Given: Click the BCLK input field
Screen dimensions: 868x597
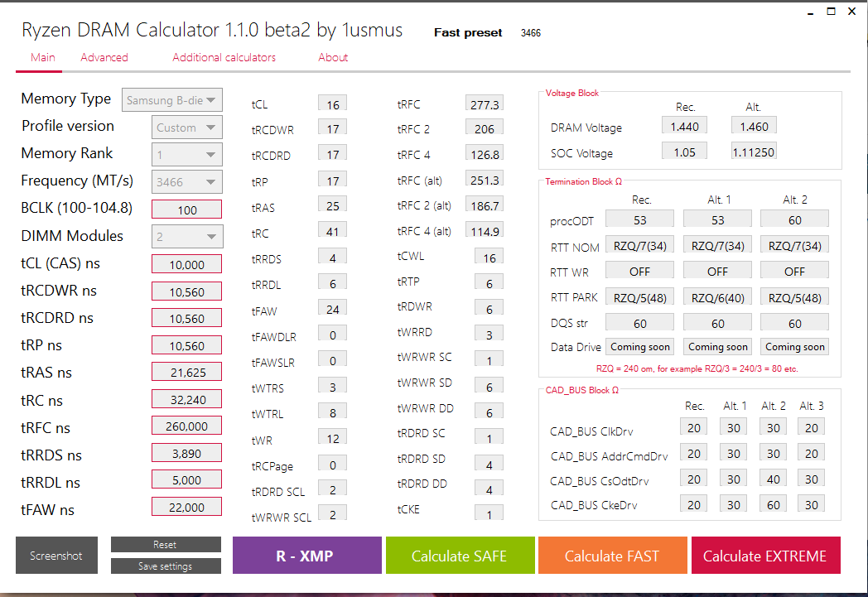Looking at the screenshot, I should coord(187,209).
